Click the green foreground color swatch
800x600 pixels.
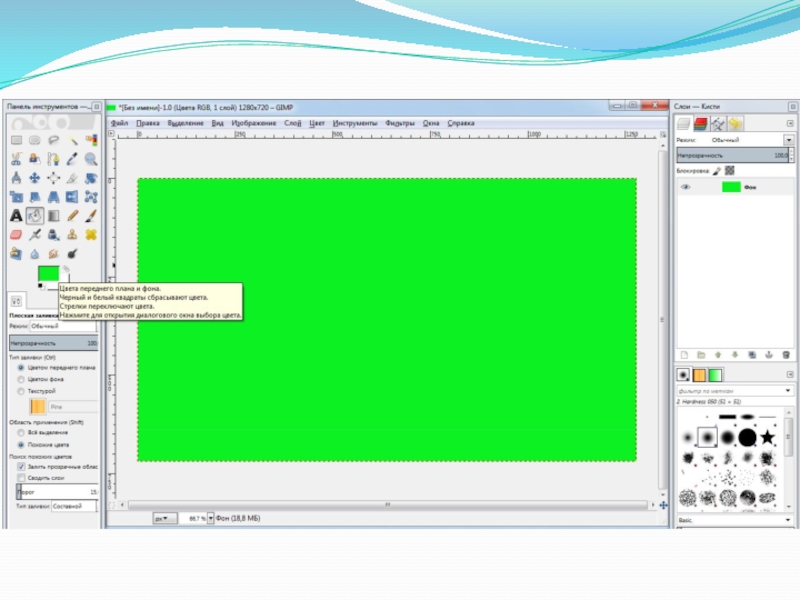[47, 274]
